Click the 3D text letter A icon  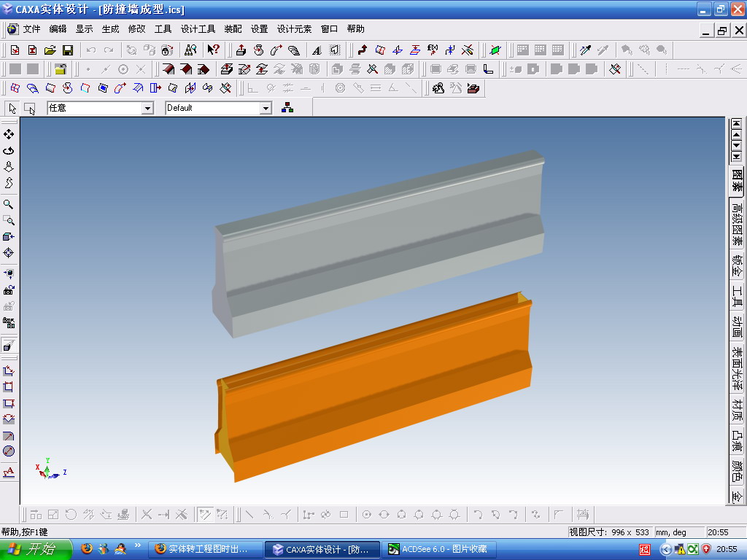tap(317, 50)
